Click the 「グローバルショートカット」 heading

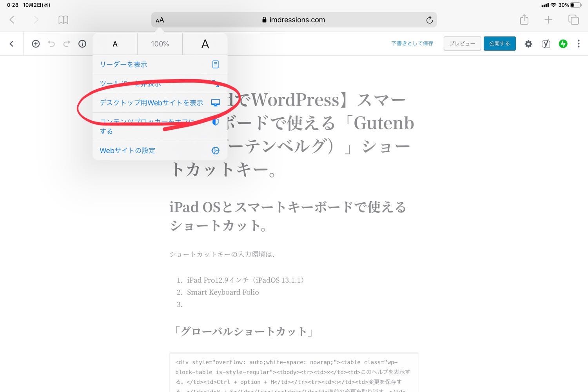pyautogui.click(x=243, y=332)
